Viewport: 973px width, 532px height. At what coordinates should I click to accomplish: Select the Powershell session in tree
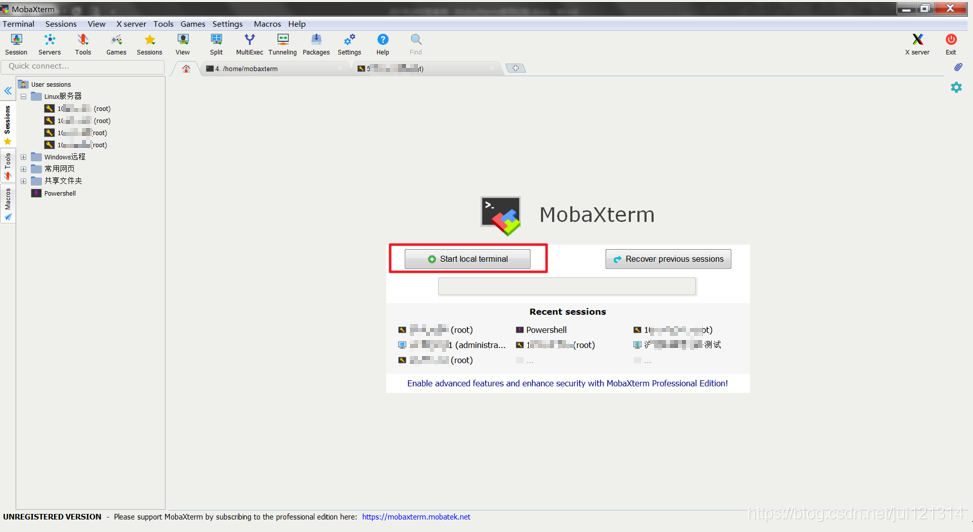60,194
